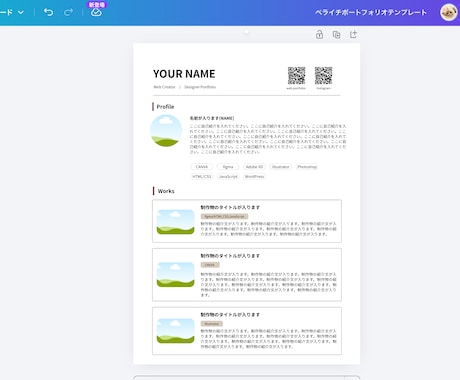Select the Adobe XD skill tag

[x=254, y=167]
